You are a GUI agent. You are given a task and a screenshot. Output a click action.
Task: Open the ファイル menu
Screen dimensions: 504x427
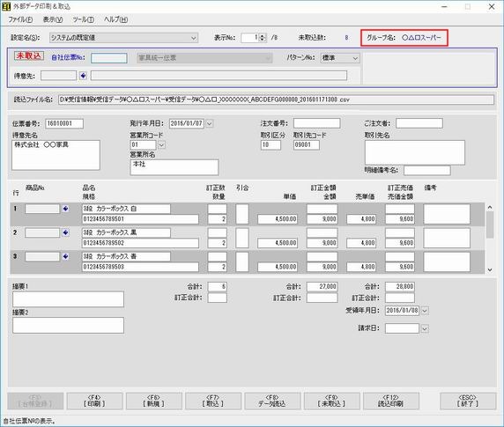click(x=20, y=19)
